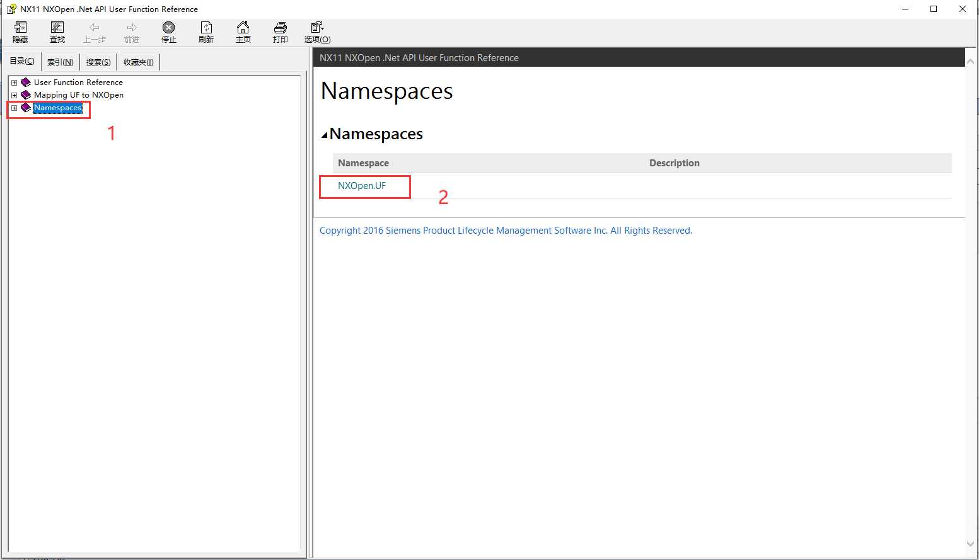Click the dark NX11 NXOpen header bar text
979x560 pixels.
coord(419,58)
